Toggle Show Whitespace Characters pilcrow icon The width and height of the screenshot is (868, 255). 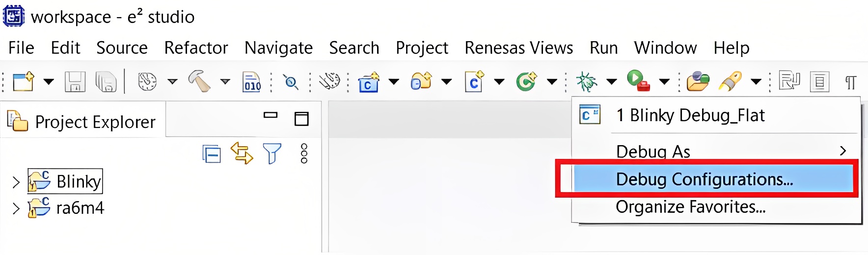[x=851, y=82]
